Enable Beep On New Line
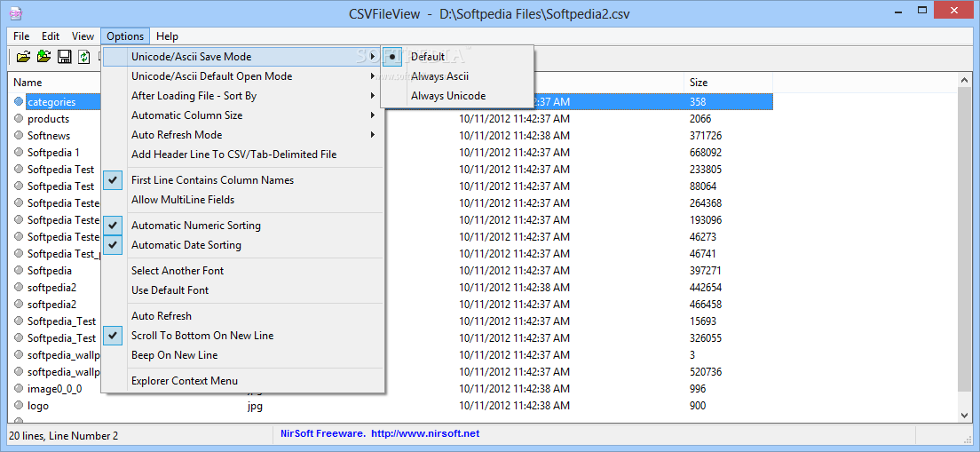Image resolution: width=980 pixels, height=452 pixels. 242,355
